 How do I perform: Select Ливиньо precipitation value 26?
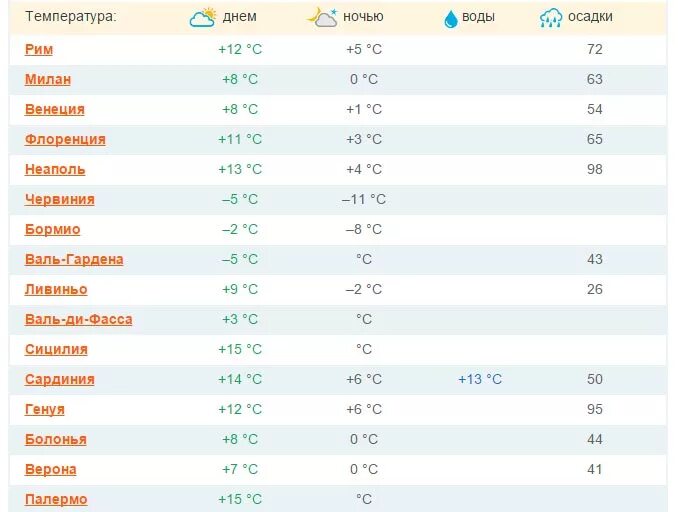[x=595, y=289]
